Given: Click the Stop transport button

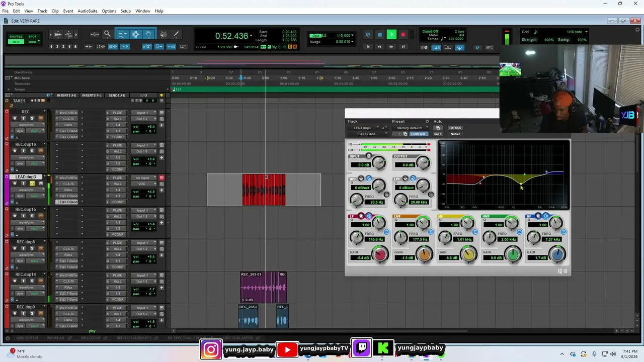Looking at the screenshot, I should pyautogui.click(x=380, y=35).
